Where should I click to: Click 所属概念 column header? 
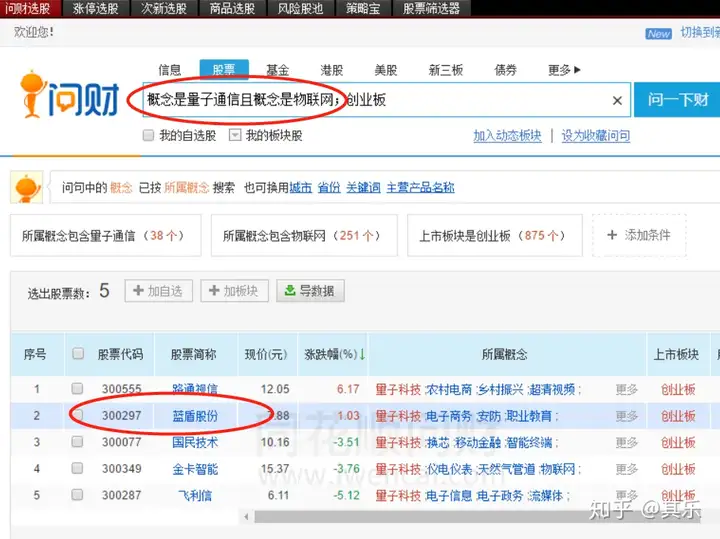coord(505,354)
